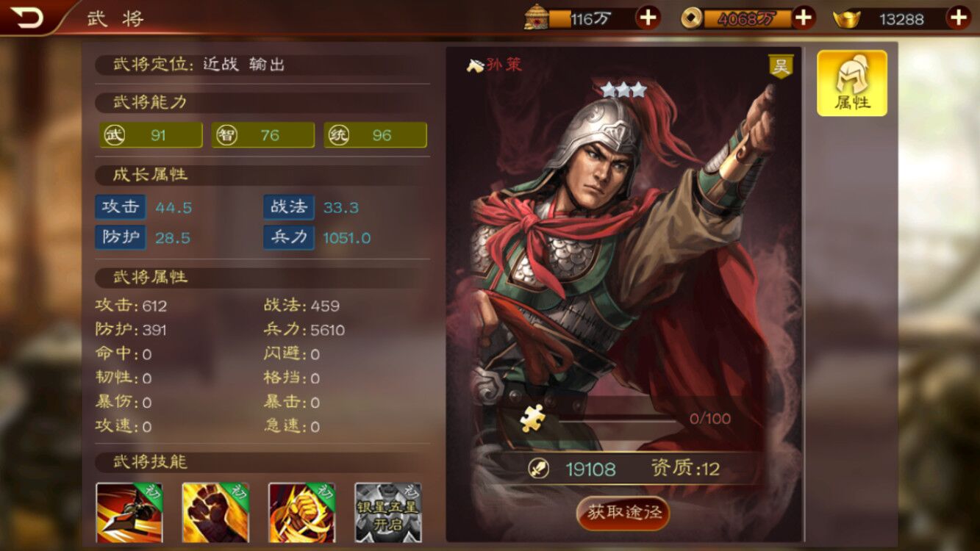
Task: Tap the 兵力 growth label
Action: tap(289, 237)
